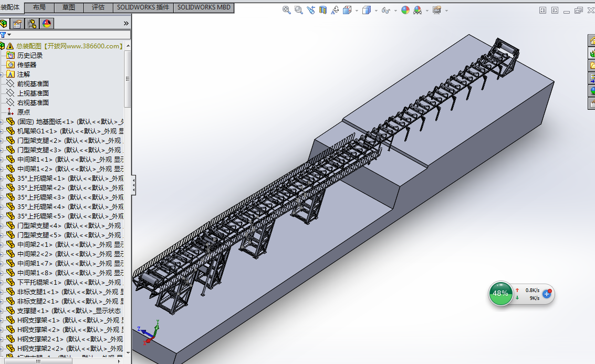Activate the Section View tool
Viewport: 595px width, 364px height.
[x=323, y=10]
